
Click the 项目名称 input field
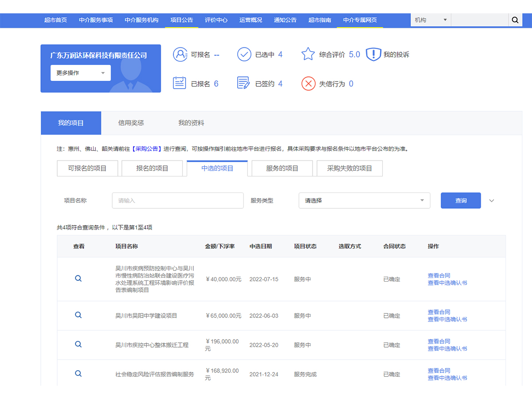pyautogui.click(x=178, y=200)
